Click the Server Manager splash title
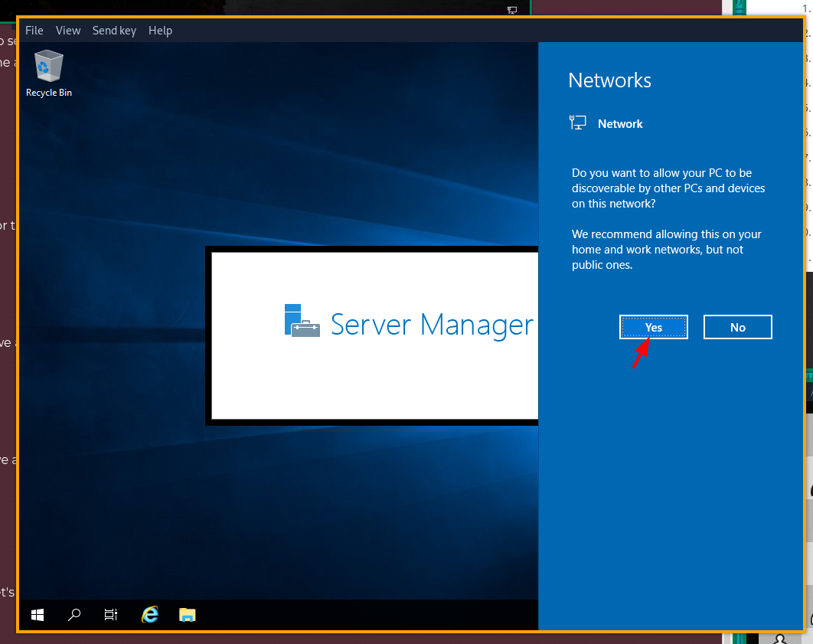 432,325
